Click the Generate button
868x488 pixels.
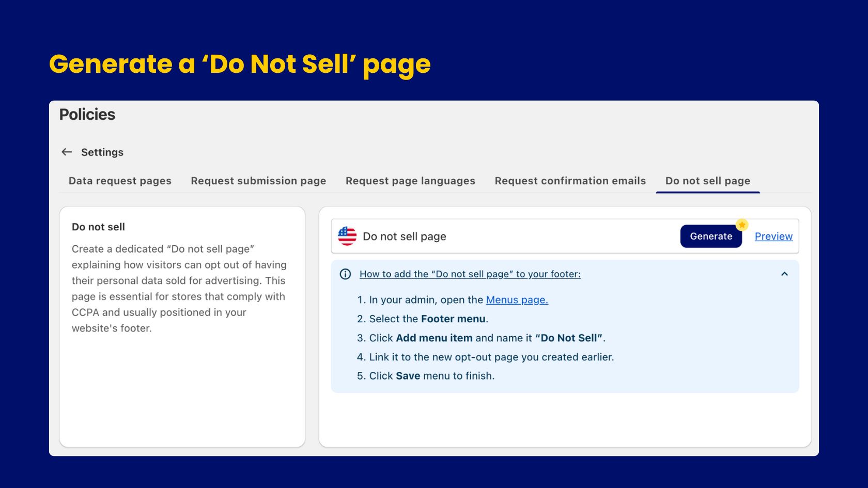coord(711,236)
